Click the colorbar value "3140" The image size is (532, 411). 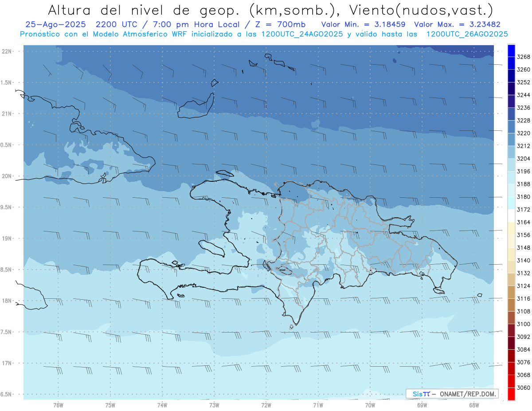(524, 261)
